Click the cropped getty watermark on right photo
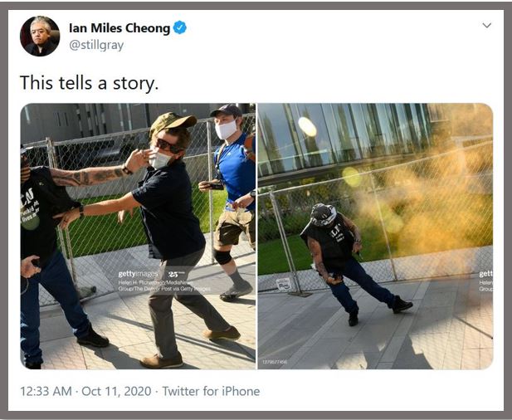This screenshot has height=420, width=512. tap(486, 274)
